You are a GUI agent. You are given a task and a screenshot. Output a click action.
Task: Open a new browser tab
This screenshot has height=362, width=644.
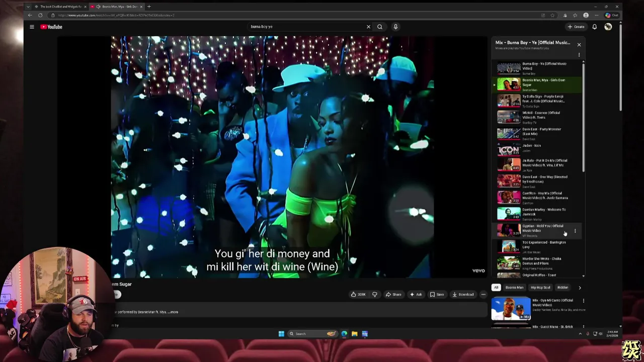pyautogui.click(x=149, y=7)
